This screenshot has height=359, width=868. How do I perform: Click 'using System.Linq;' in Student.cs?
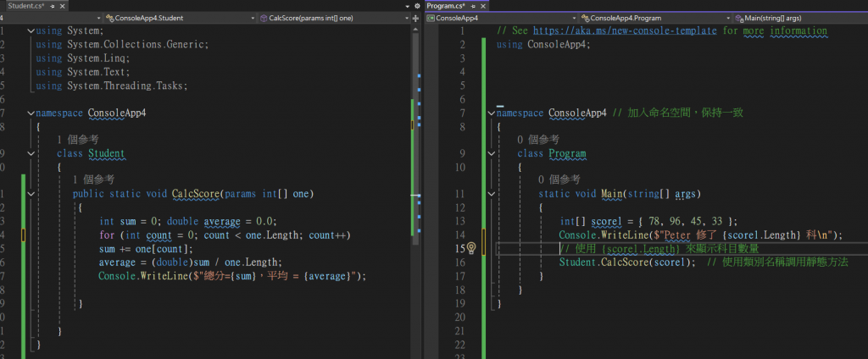[x=82, y=58]
